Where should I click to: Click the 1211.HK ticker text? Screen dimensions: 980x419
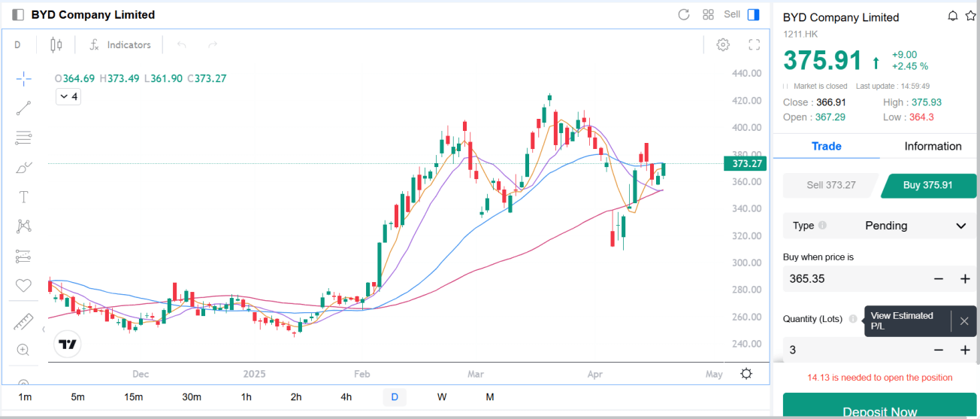point(800,34)
